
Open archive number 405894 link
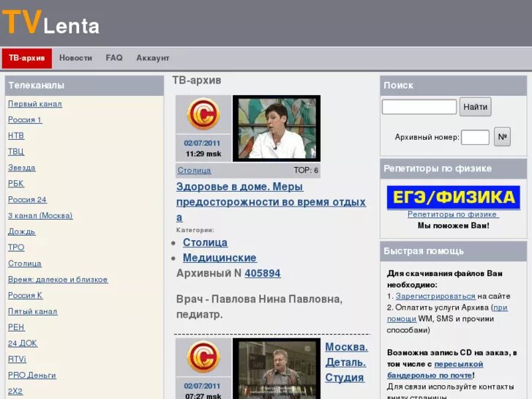(263, 273)
